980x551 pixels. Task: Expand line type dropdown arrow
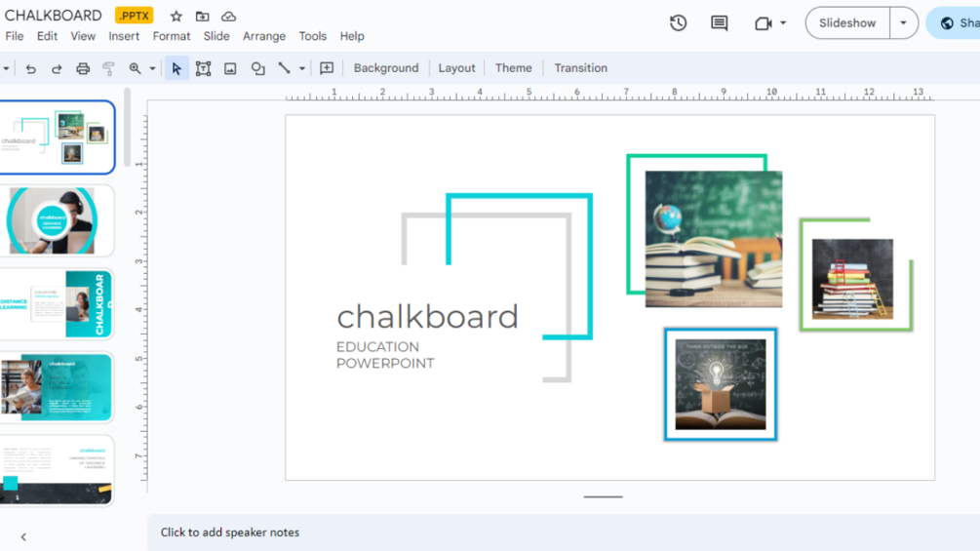pyautogui.click(x=302, y=68)
